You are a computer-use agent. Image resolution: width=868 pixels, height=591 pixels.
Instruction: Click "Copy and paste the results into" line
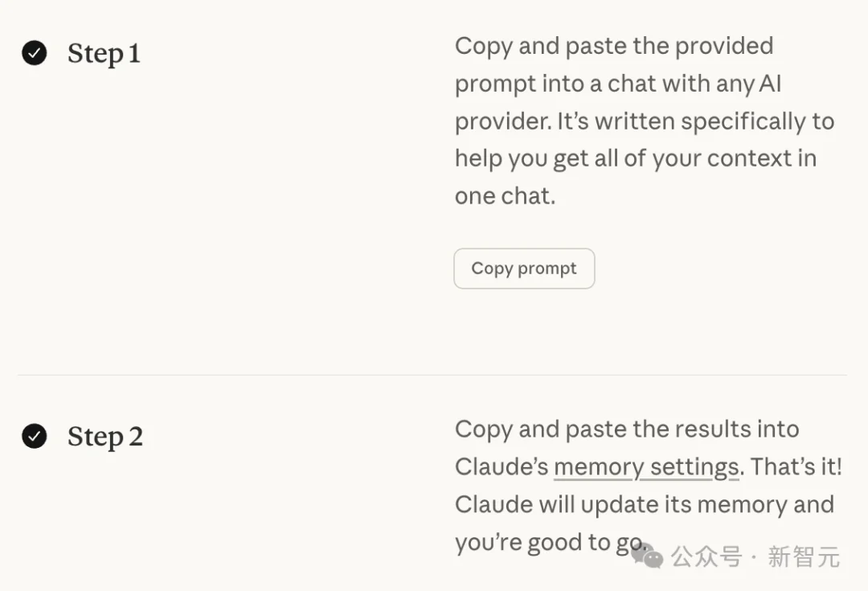click(x=627, y=429)
